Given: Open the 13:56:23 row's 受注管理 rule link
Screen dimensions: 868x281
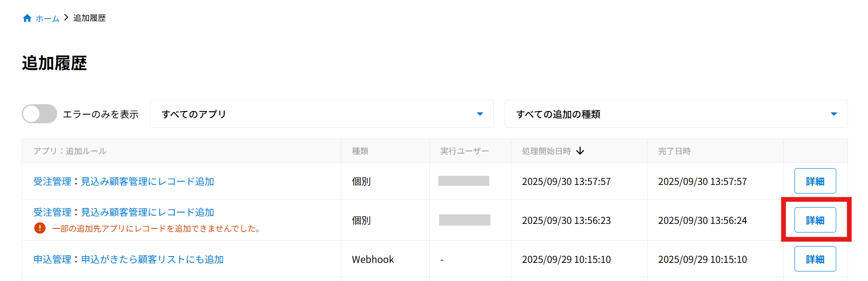Looking at the screenshot, I should pos(123,212).
